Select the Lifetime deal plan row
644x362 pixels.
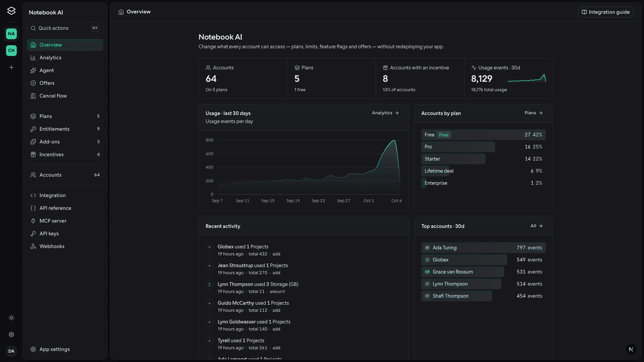tap(483, 171)
